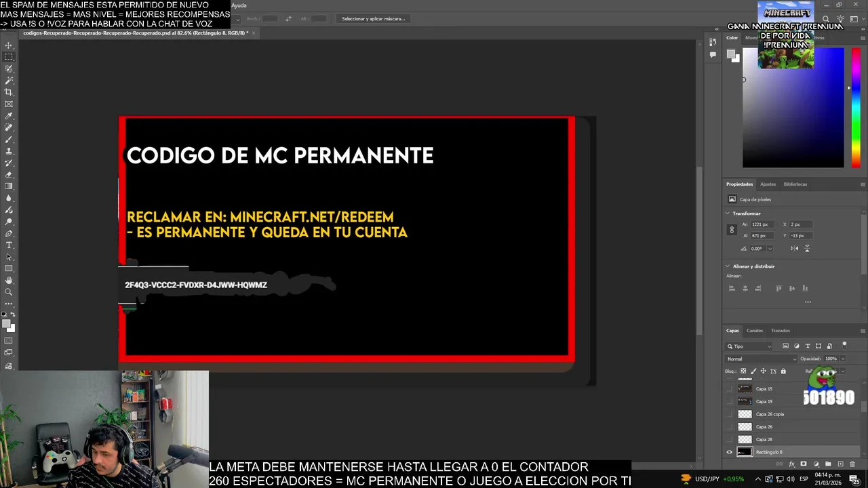Switch to the Canales tab
Image resolution: width=868 pixels, height=488 pixels.
[x=755, y=331]
